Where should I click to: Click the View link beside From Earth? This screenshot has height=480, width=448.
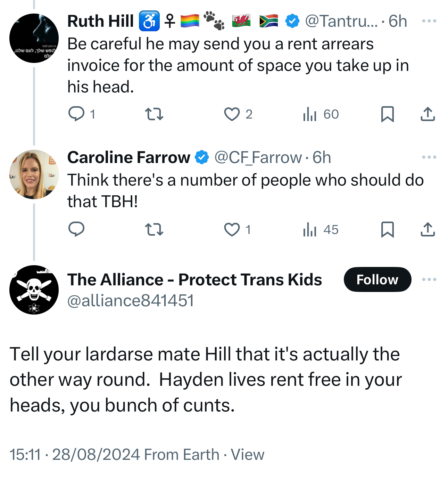point(247,455)
